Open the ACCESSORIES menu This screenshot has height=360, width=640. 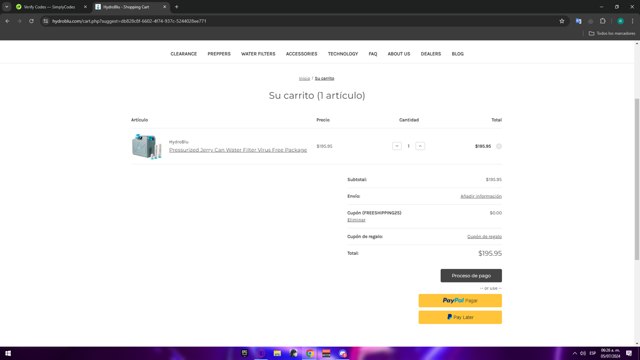[x=301, y=54]
